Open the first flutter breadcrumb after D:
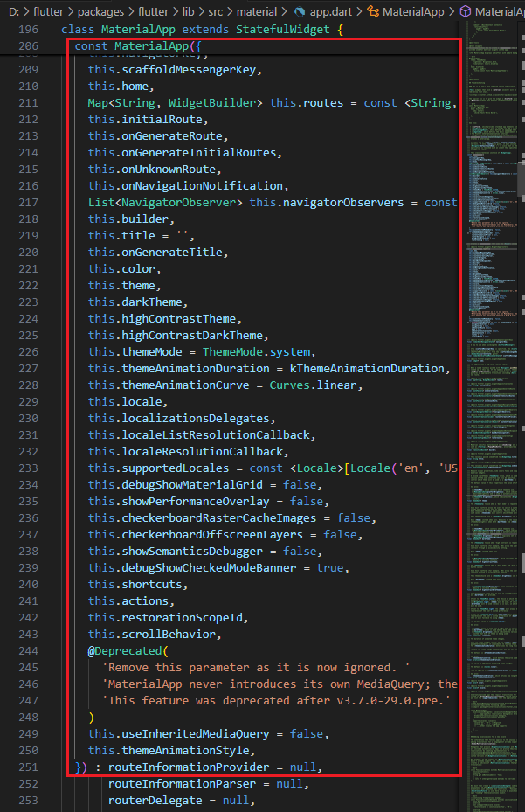The image size is (525, 812). tap(48, 11)
